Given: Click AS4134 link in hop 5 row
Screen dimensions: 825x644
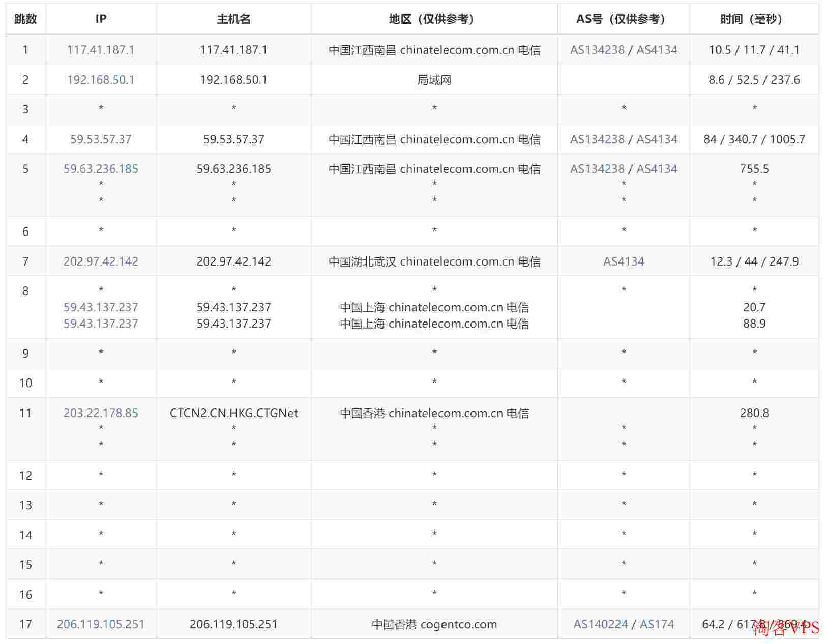Looking at the screenshot, I should pyautogui.click(x=657, y=169).
